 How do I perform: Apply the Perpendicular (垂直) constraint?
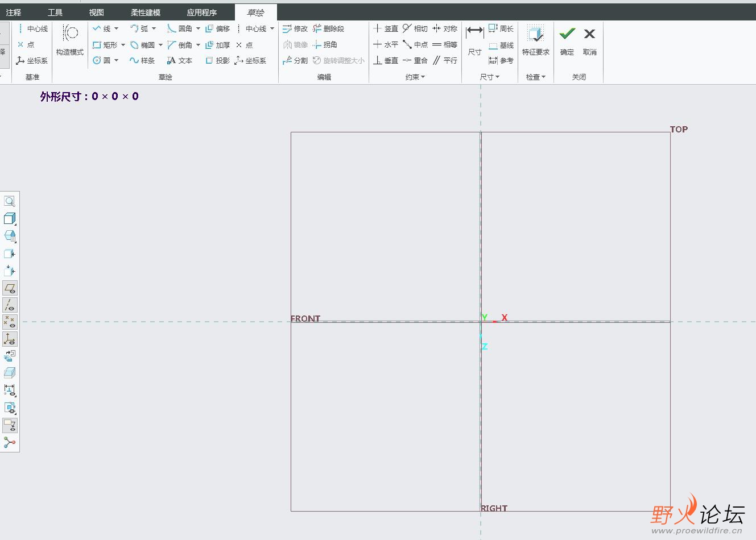386,60
